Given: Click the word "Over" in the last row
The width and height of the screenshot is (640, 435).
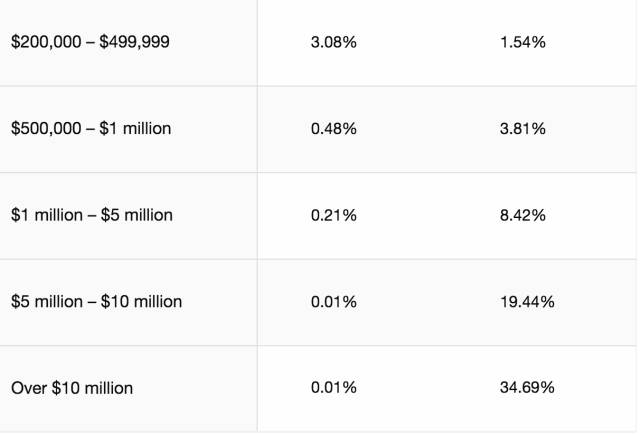Looking at the screenshot, I should tap(29, 387).
